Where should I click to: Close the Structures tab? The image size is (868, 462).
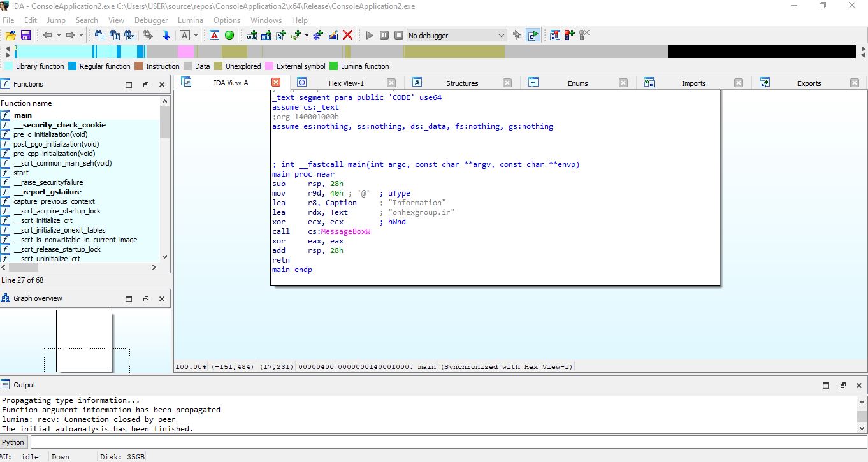coord(507,83)
